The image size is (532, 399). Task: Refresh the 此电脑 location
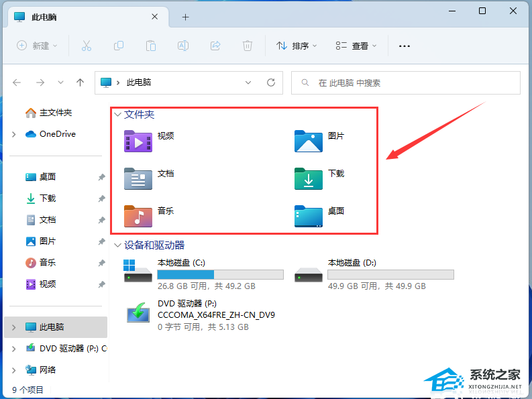tap(271, 82)
